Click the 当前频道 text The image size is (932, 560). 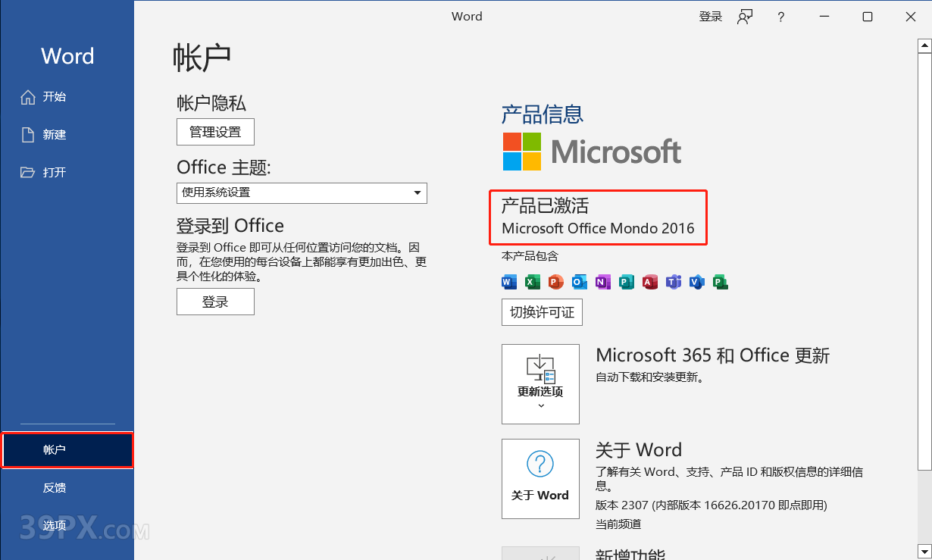pos(618,524)
